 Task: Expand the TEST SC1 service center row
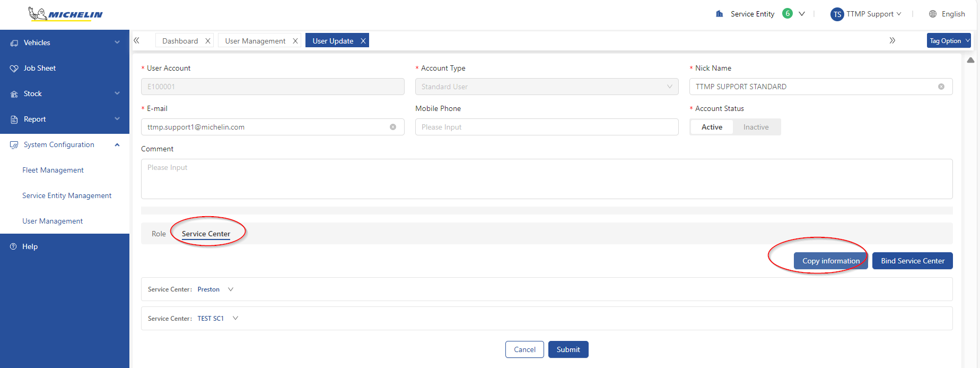click(235, 319)
